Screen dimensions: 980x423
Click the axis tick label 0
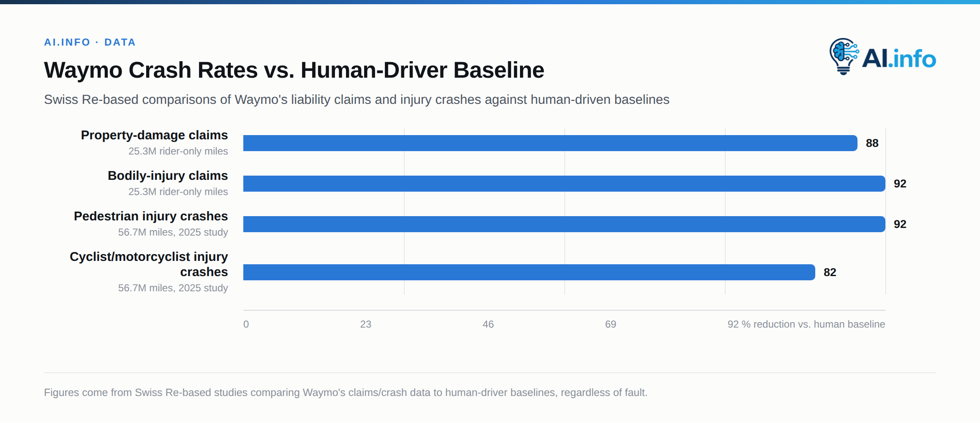click(246, 324)
